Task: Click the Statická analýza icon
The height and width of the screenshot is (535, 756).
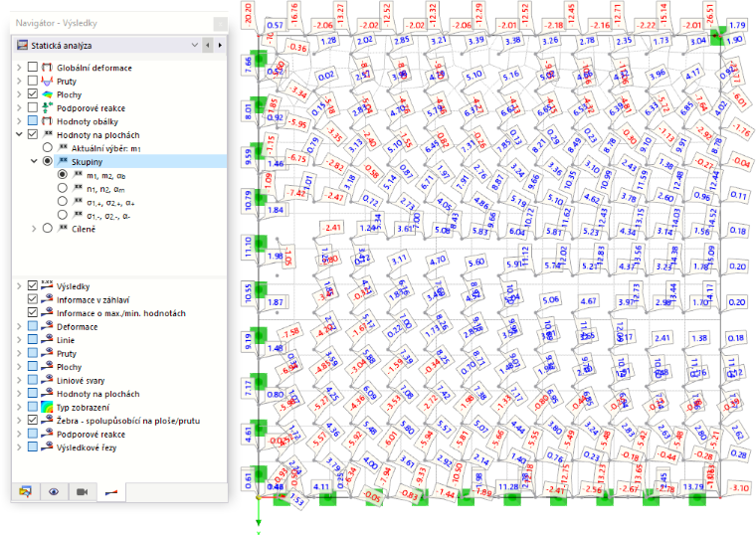Action: pyautogui.click(x=22, y=46)
